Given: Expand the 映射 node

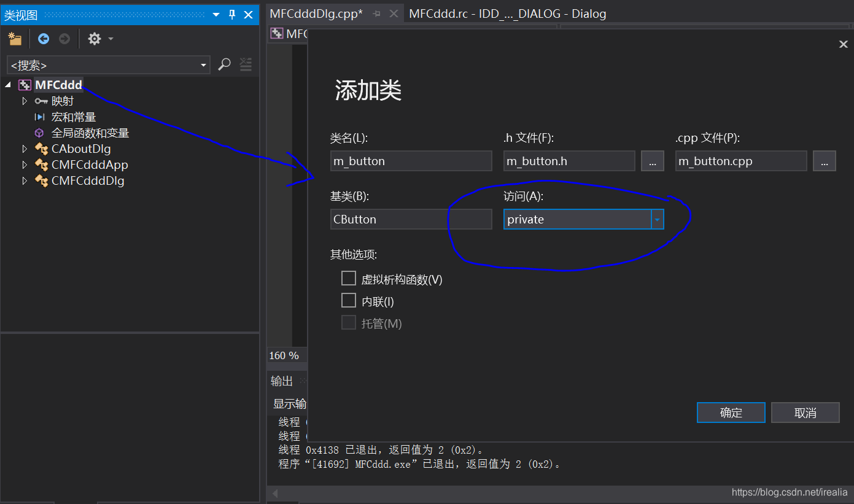Looking at the screenshot, I should [x=25, y=101].
